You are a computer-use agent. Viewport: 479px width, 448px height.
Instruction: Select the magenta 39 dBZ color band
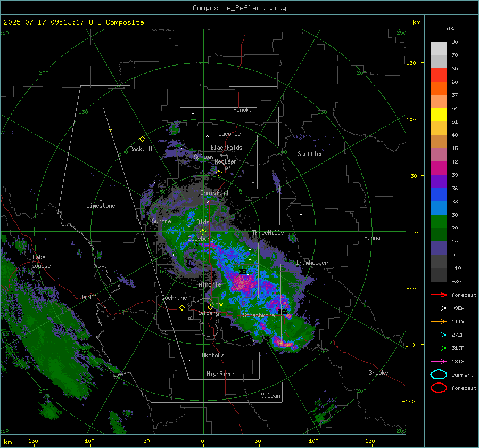coord(439,168)
